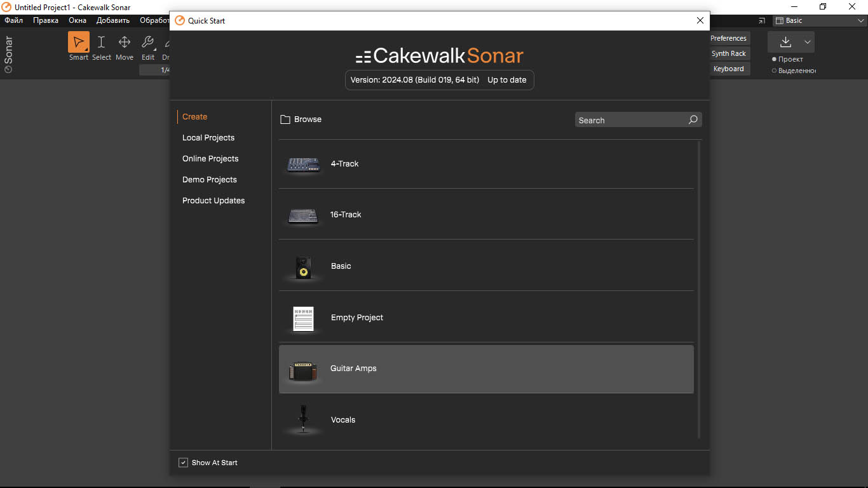Open the Product Updates section
The height and width of the screenshot is (488, 868).
(x=214, y=200)
